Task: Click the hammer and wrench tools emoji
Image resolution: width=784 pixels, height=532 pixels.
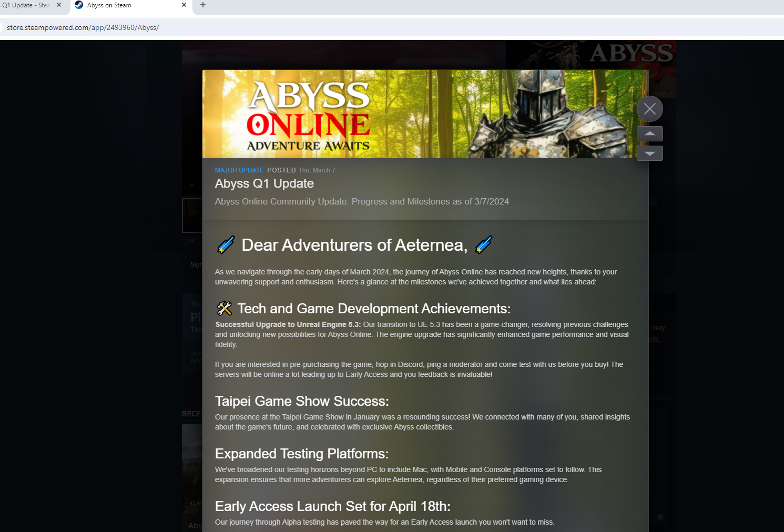Action: pyautogui.click(x=225, y=308)
